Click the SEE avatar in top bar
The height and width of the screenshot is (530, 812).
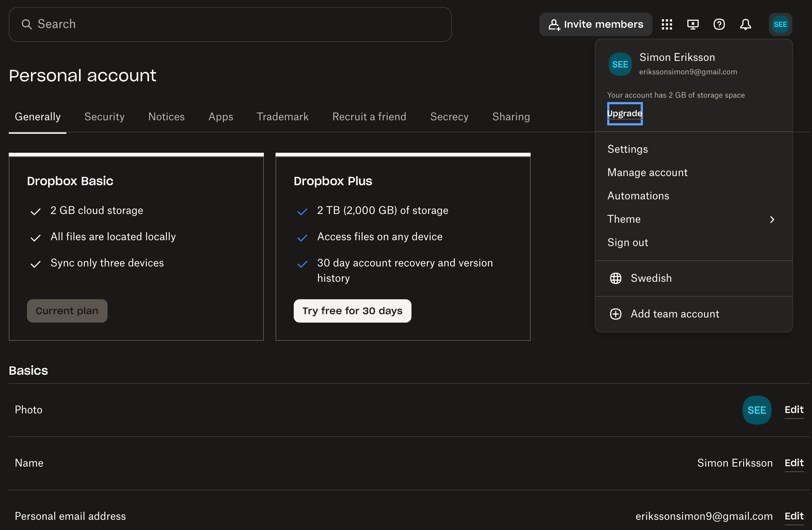(x=780, y=24)
